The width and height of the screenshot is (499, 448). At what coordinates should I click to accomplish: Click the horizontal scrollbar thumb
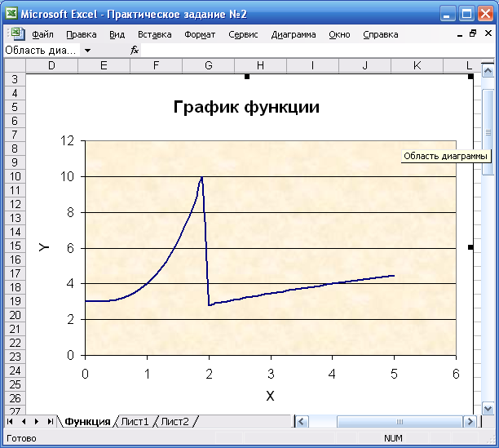[400, 422]
